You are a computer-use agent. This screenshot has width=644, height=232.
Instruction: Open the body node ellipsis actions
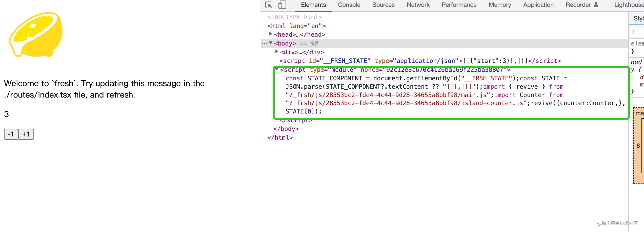tap(264, 43)
